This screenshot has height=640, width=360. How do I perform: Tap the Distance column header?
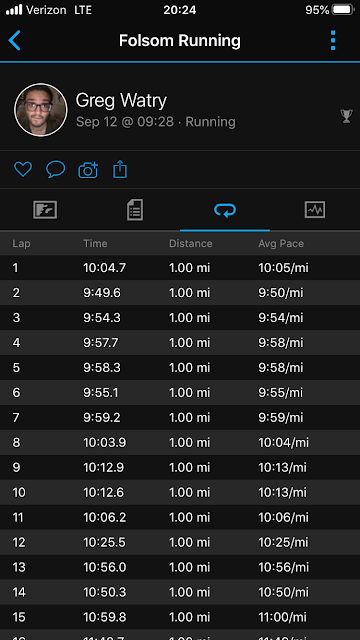(191, 244)
